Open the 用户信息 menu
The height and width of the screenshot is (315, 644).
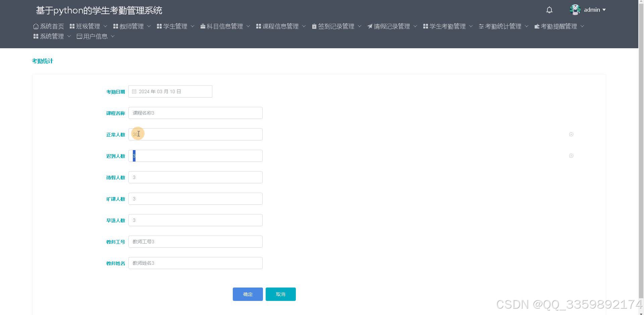[x=96, y=36]
